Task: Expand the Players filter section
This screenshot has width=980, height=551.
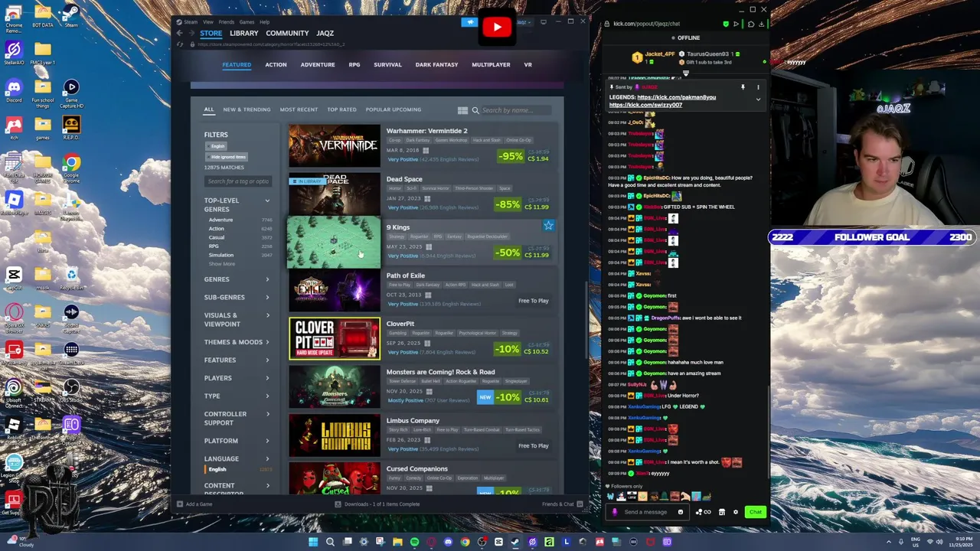Action: tap(237, 378)
